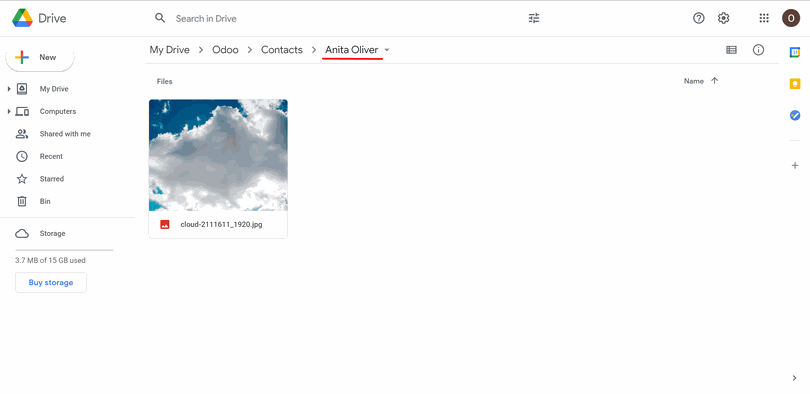Show the details info panel

click(758, 50)
